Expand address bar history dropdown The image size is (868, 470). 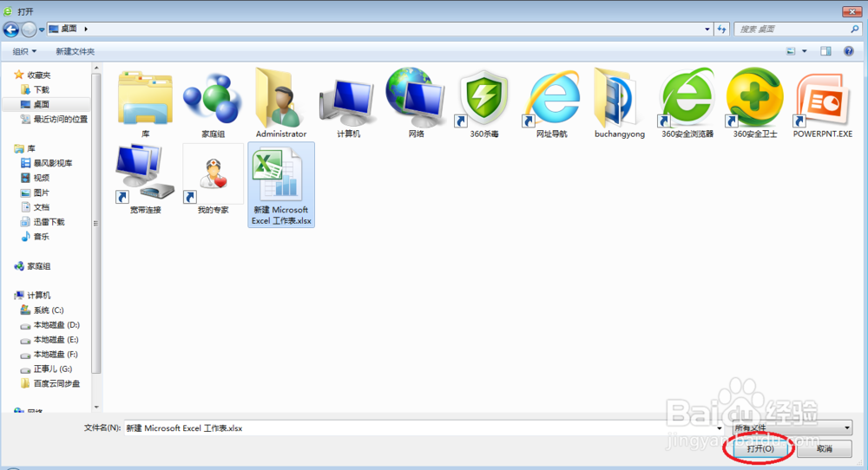click(707, 29)
